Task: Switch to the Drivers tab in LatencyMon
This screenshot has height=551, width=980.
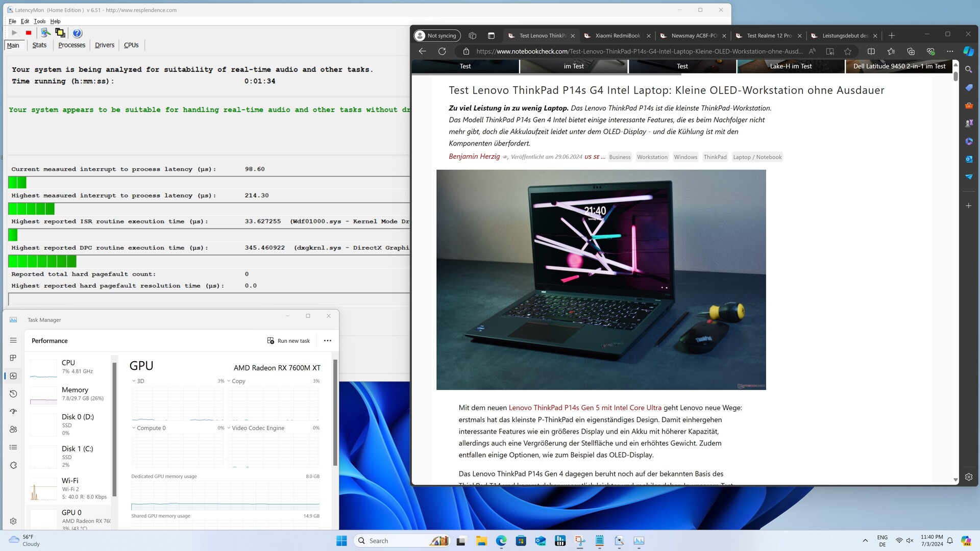Action: (x=104, y=45)
